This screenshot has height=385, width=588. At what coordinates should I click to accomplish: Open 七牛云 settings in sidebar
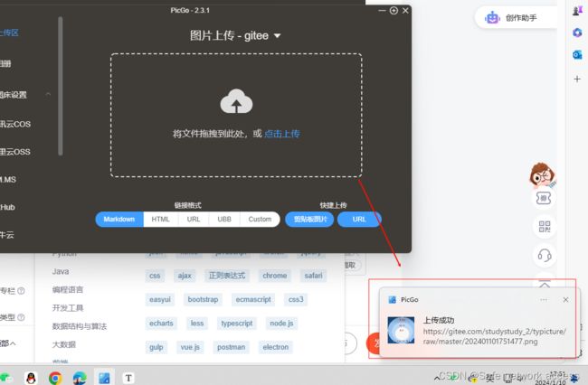pyautogui.click(x=6, y=235)
